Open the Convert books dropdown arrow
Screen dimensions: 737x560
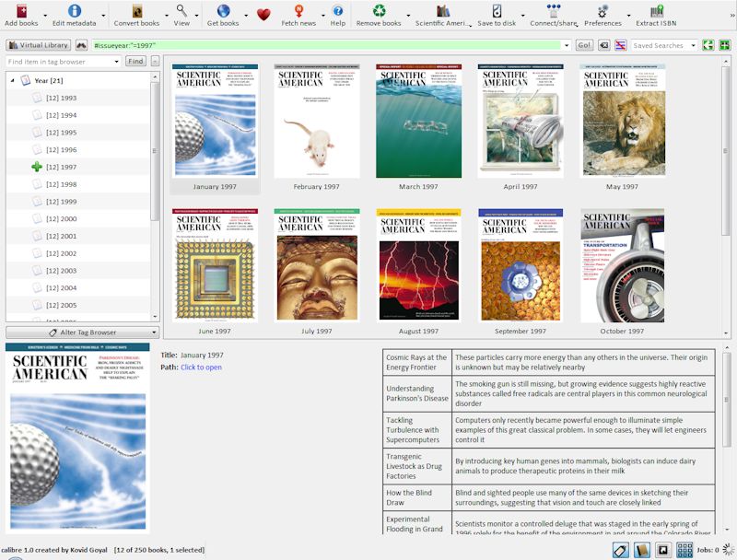167,16
